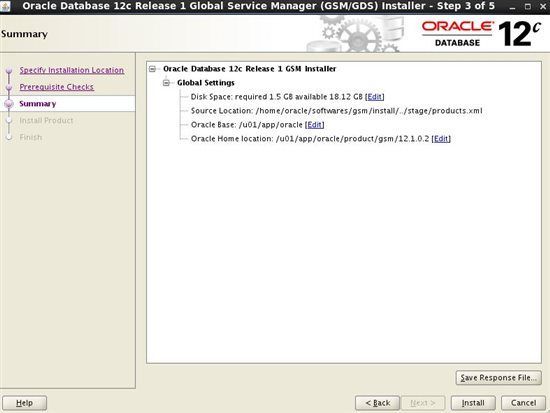Edit the Disk Space setting
Image resolution: width=550 pixels, height=413 pixels.
coord(375,97)
